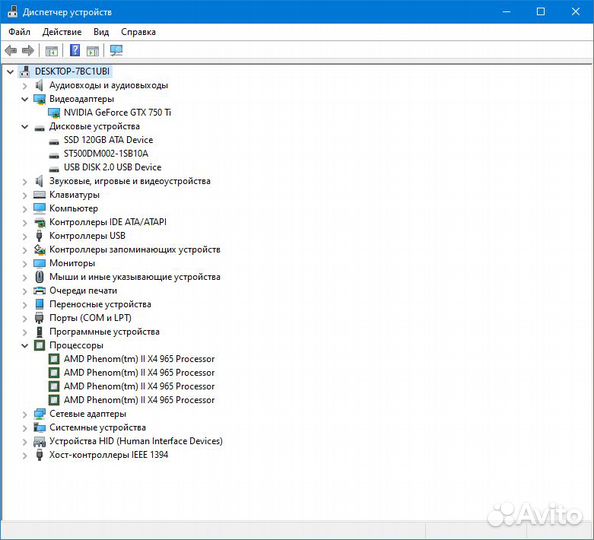Click the disk icon beside SSD 120GB ATA Device
This screenshot has height=540, width=594.
54,141
